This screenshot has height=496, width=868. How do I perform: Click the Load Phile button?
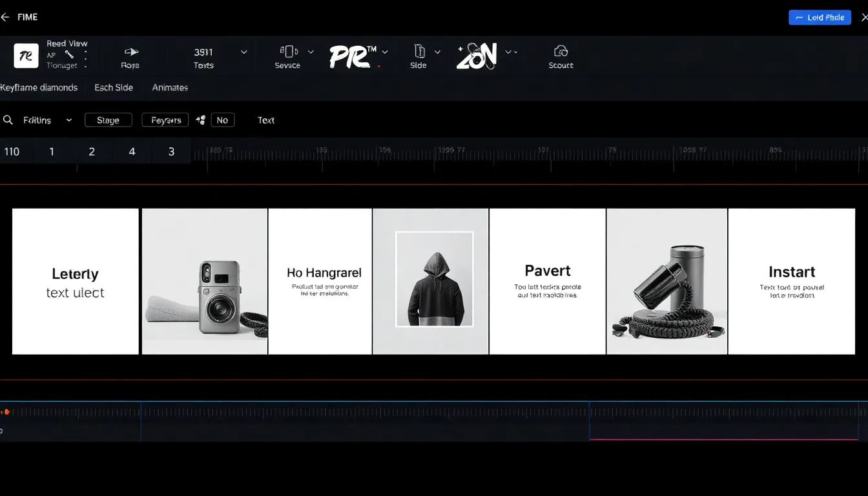tap(820, 17)
